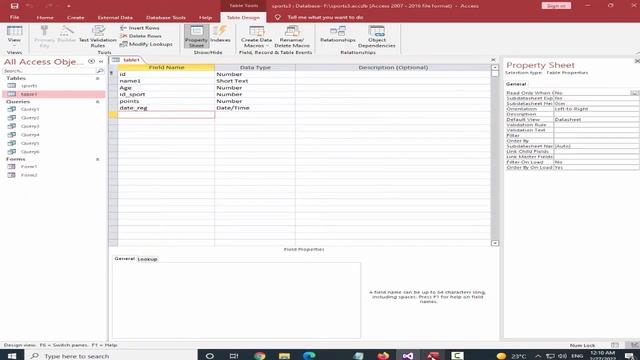Show Object Dependencies
The image size is (640, 360).
pyautogui.click(x=377, y=36)
